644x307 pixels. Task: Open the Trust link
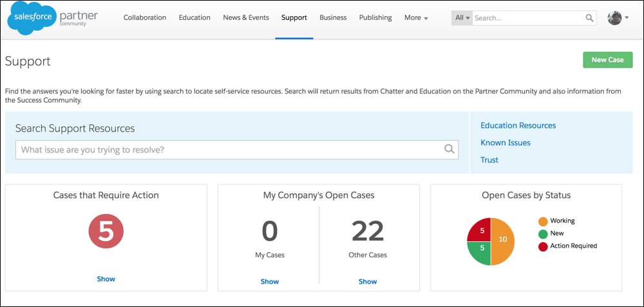pos(489,160)
